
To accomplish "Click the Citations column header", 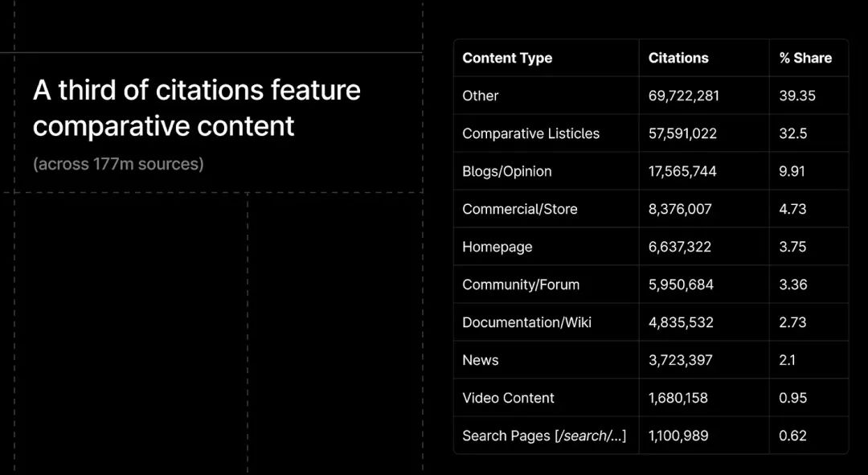I will [x=678, y=58].
